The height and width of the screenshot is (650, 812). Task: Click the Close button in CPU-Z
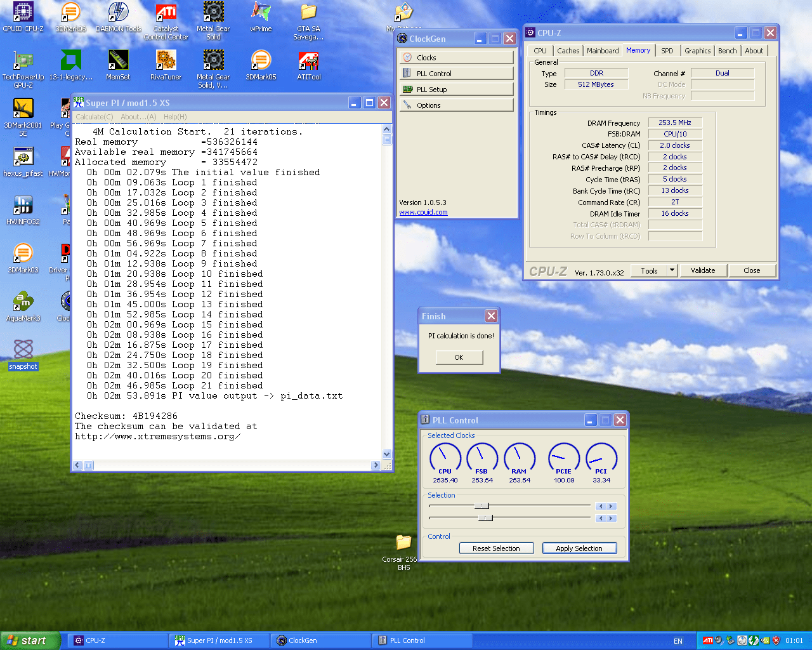pyautogui.click(x=752, y=270)
